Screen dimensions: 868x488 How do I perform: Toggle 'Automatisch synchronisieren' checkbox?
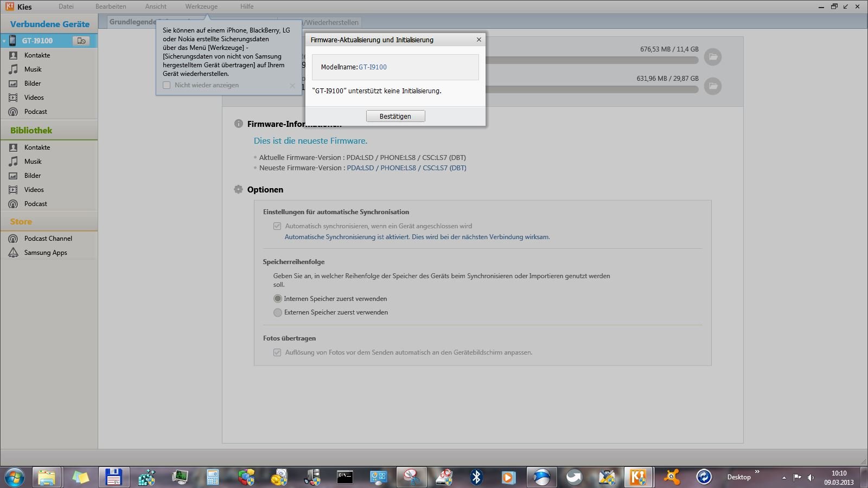point(277,226)
